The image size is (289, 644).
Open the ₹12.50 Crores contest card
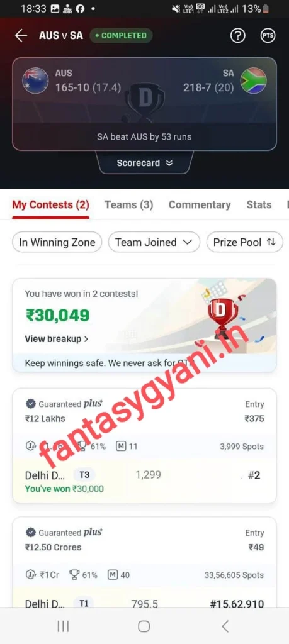pos(144,562)
